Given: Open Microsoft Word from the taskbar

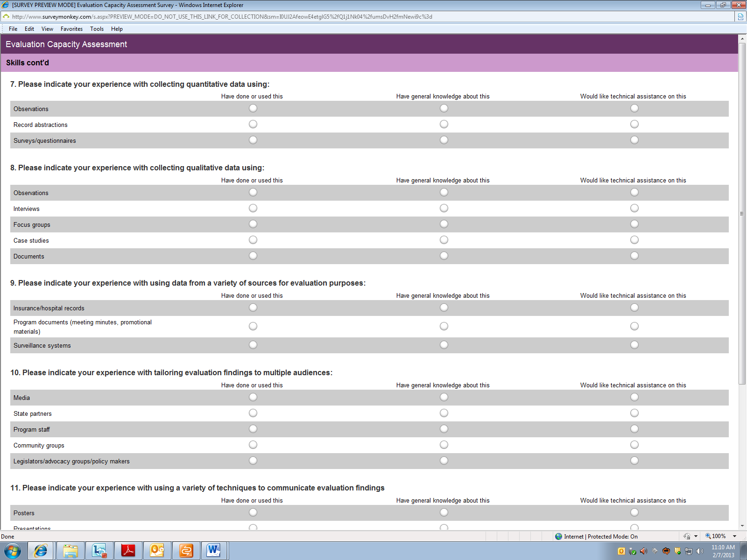Looking at the screenshot, I should click(214, 551).
